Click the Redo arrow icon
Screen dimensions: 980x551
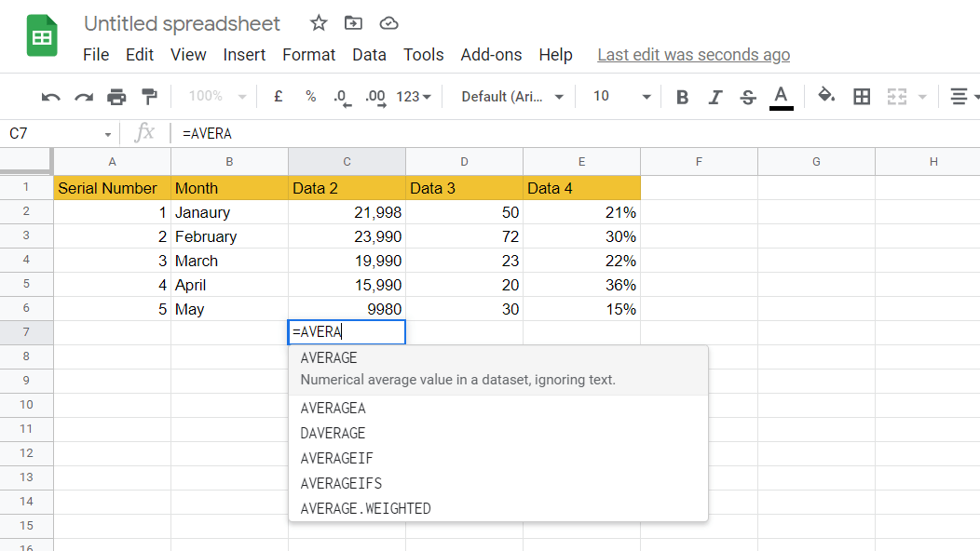click(x=84, y=97)
